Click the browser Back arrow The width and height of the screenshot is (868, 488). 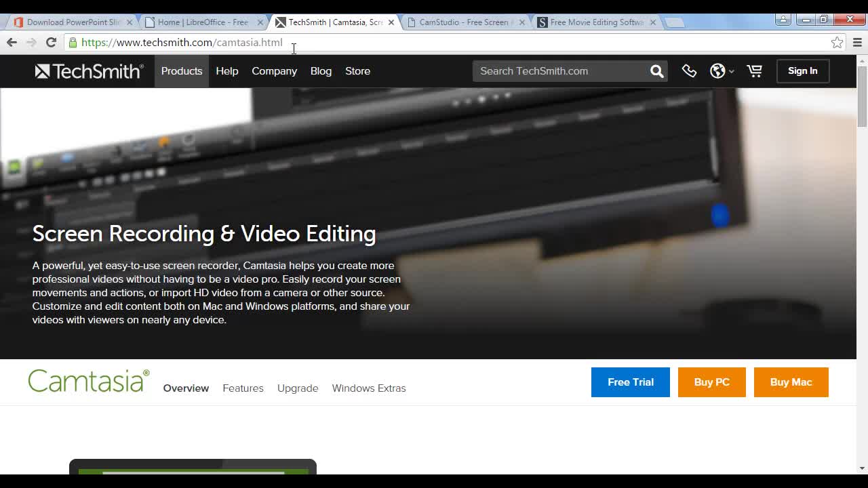click(12, 42)
